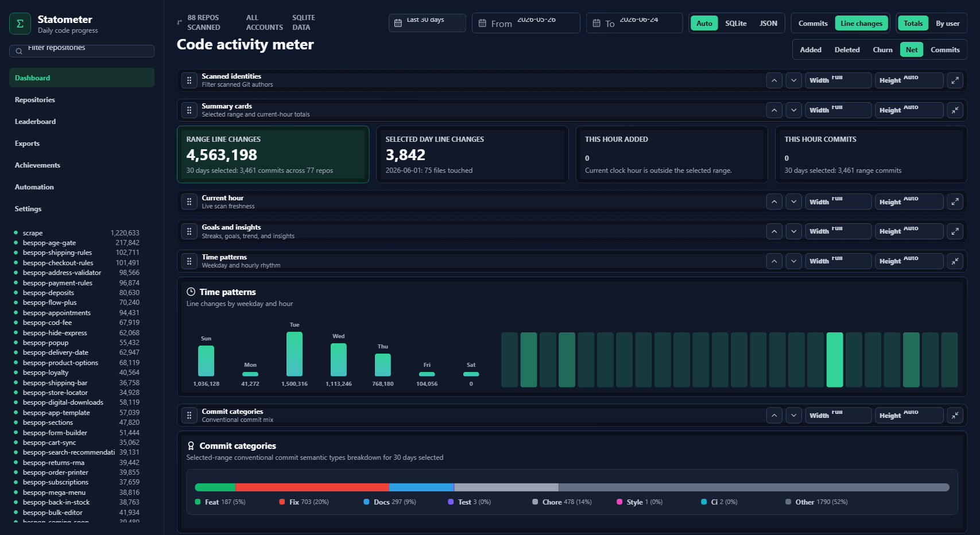Open Width dropdown for Commit categories

coord(838,415)
